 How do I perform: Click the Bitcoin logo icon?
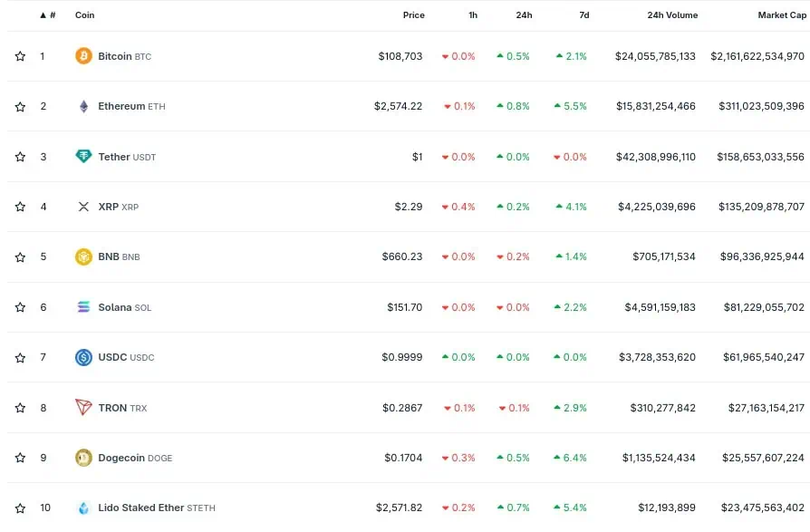[x=83, y=56]
